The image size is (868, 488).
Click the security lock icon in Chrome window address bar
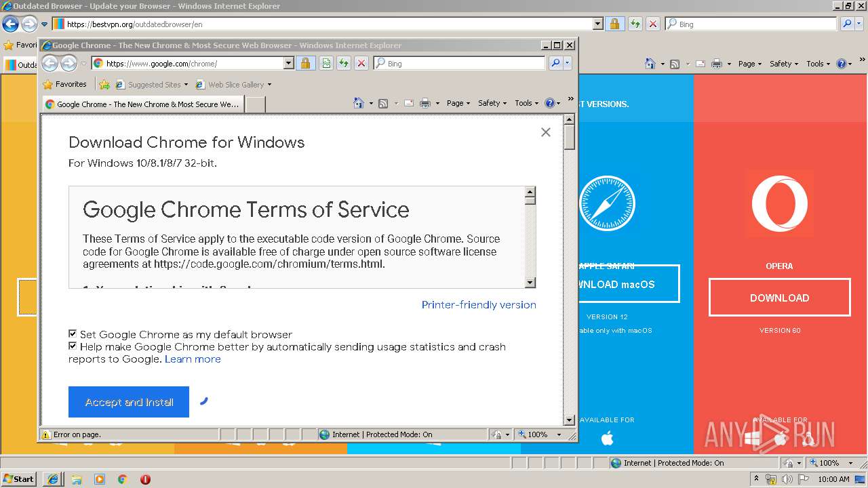click(x=305, y=63)
